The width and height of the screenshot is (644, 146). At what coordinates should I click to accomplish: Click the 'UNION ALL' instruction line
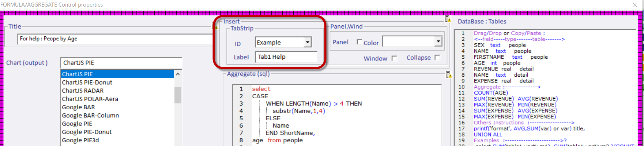click(488, 135)
